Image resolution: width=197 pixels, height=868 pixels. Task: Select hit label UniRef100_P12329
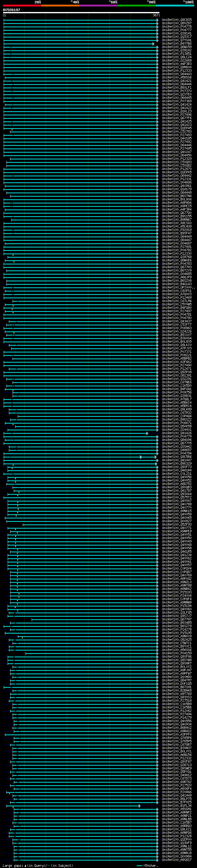coord(176,159)
